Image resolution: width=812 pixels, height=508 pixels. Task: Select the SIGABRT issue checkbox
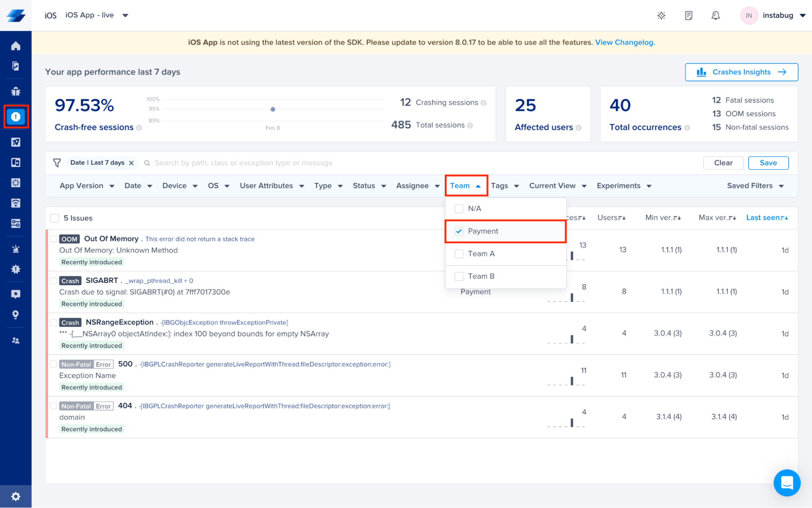(53, 281)
